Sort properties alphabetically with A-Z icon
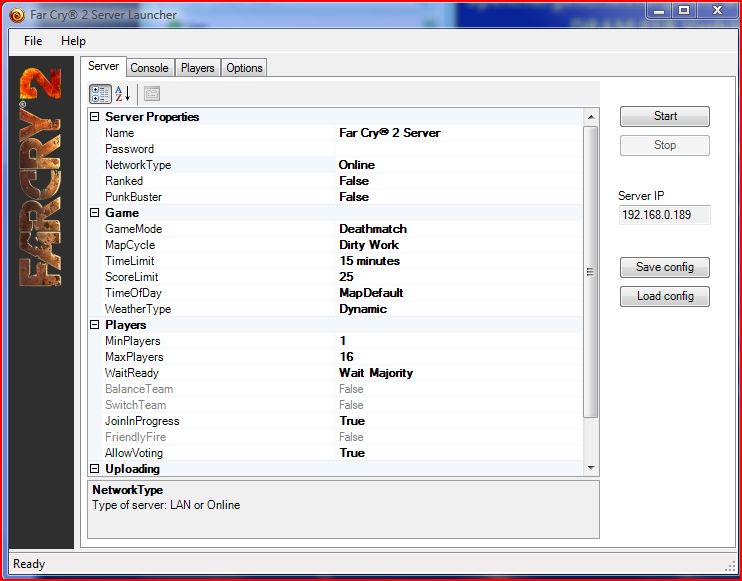Image resolution: width=742 pixels, height=581 pixels. 123,94
